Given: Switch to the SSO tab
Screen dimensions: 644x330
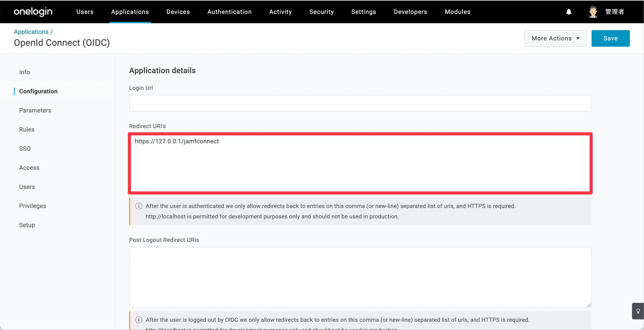Looking at the screenshot, I should coord(25,148).
